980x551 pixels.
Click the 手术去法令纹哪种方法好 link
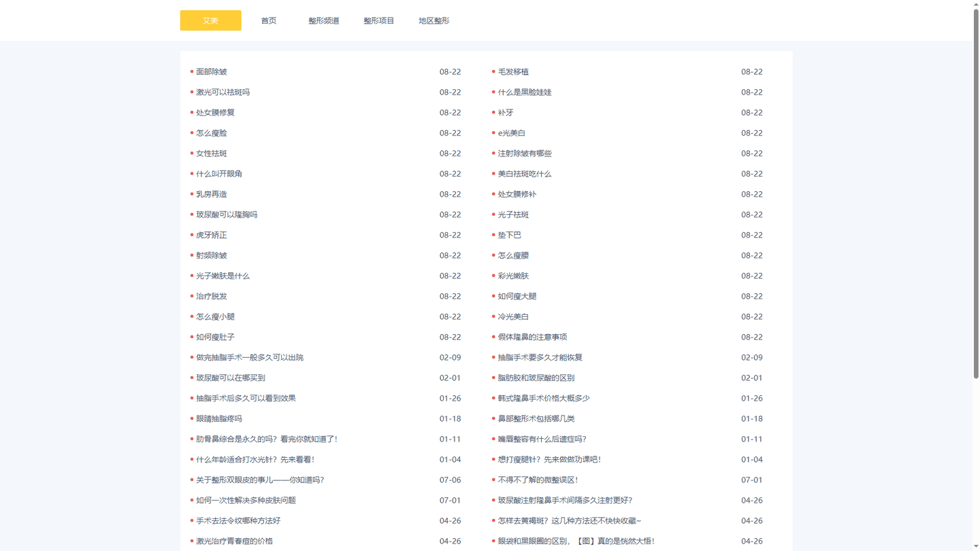click(x=238, y=520)
